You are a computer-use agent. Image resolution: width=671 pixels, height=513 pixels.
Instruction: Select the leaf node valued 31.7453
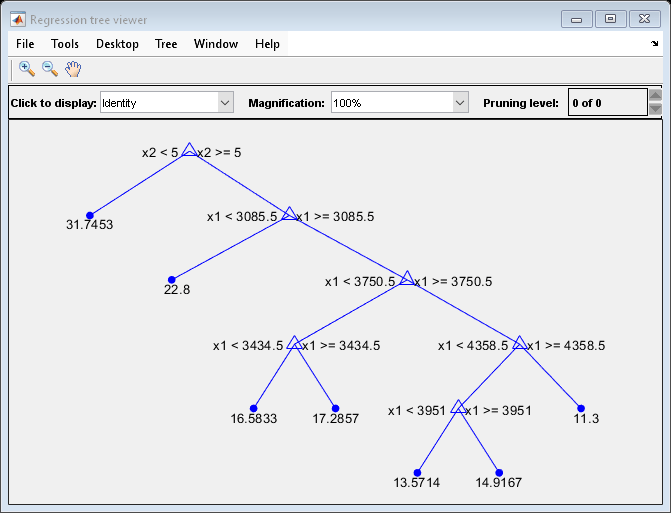(x=89, y=215)
